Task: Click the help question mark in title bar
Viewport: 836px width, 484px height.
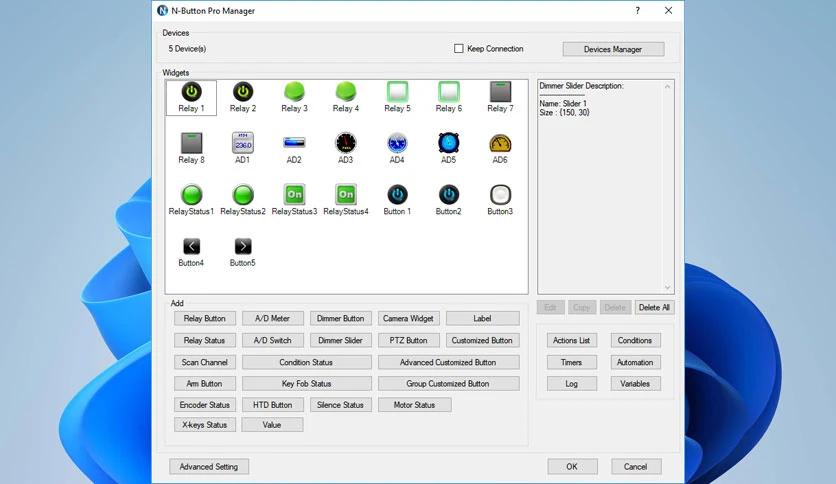Action: pyautogui.click(x=638, y=11)
